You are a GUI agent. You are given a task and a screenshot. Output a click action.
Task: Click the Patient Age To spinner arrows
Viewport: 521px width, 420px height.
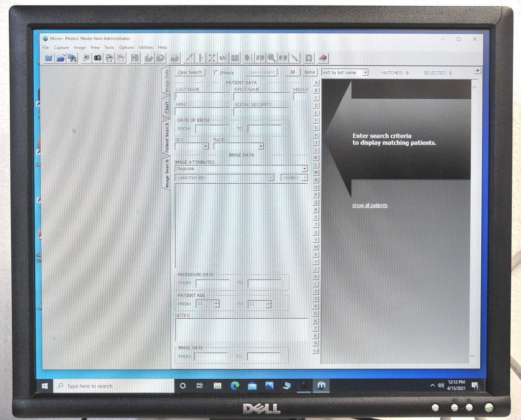click(x=269, y=303)
